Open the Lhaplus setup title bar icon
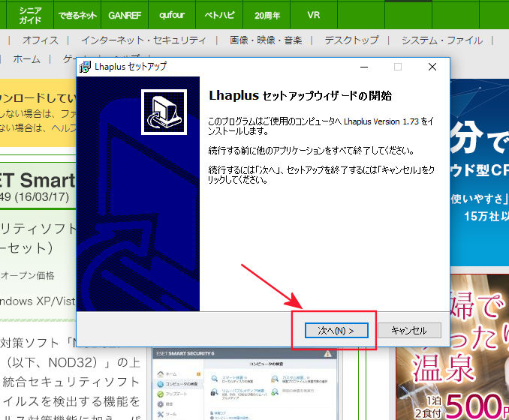Image resolution: width=509 pixels, height=420 pixels. [85, 67]
